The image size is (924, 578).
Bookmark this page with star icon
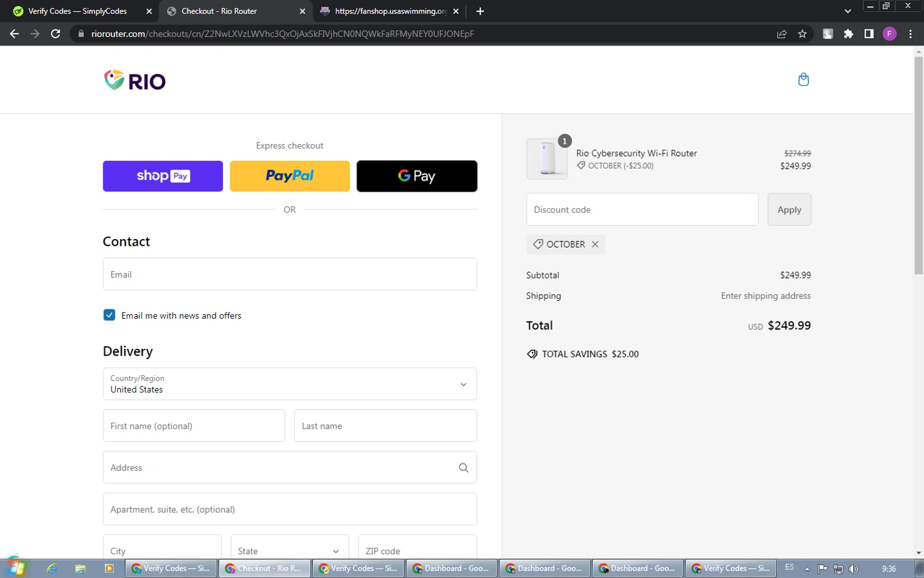coord(802,34)
